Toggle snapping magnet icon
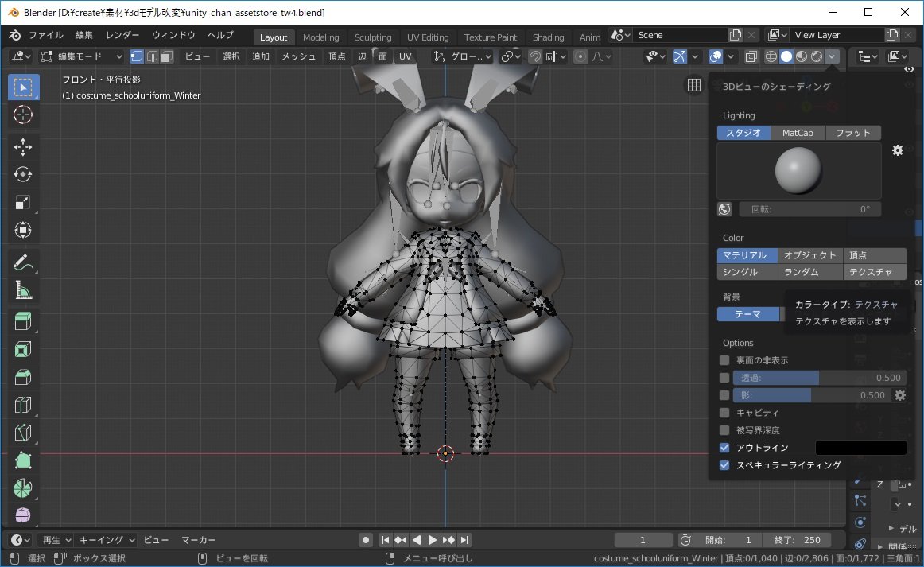The height and width of the screenshot is (567, 924). coord(534,56)
